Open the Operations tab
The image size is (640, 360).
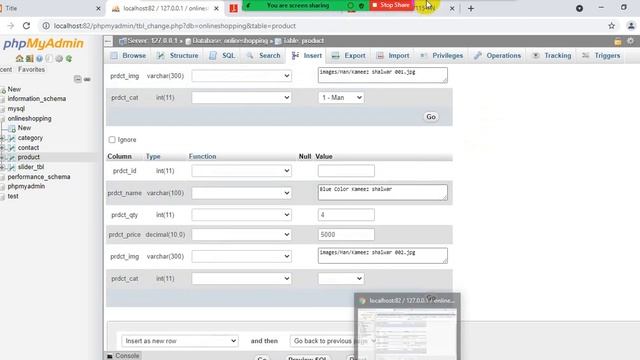(498, 56)
